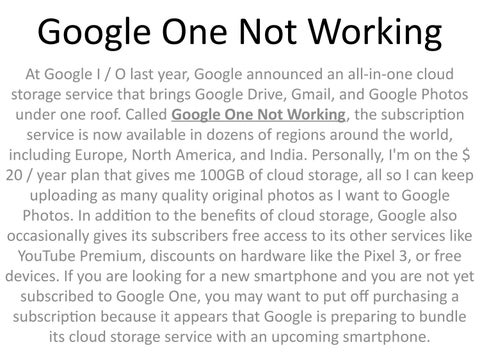The image size is (480, 360).
Task: Click the phrase 'the subscription' after the link
Action: tap(409, 115)
